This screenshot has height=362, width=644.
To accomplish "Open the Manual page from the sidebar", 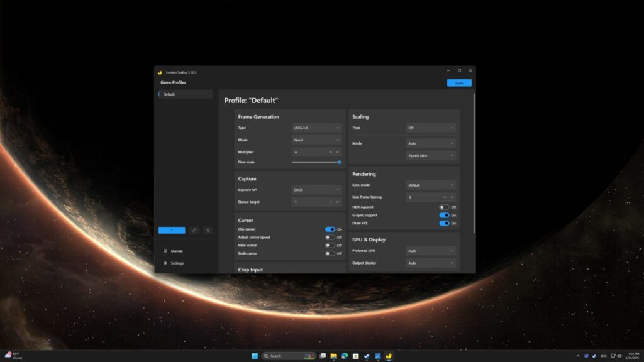I will coord(177,251).
